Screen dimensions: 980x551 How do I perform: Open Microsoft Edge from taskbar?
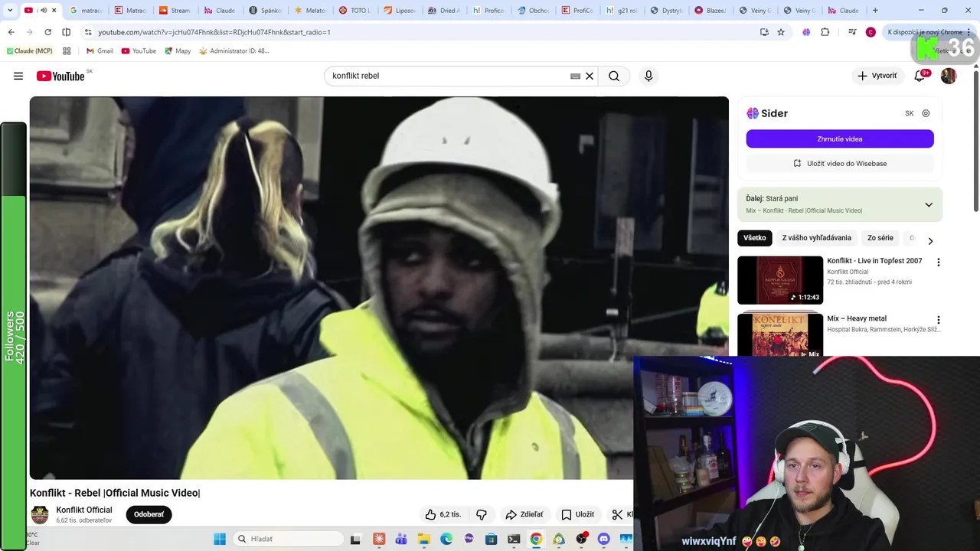[446, 539]
